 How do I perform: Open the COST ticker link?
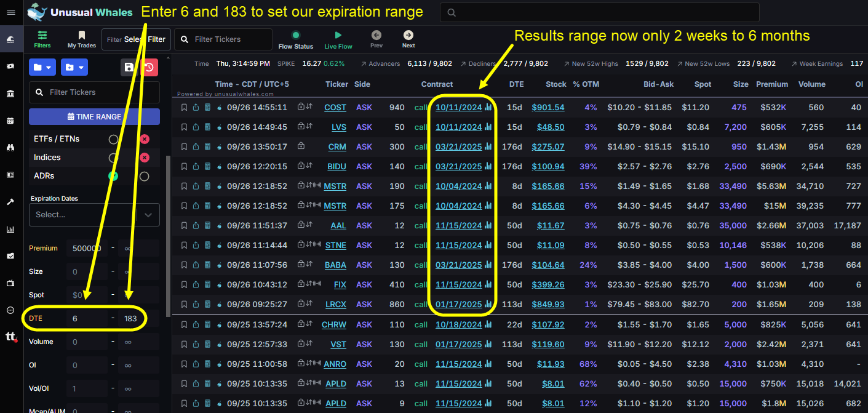(x=335, y=107)
